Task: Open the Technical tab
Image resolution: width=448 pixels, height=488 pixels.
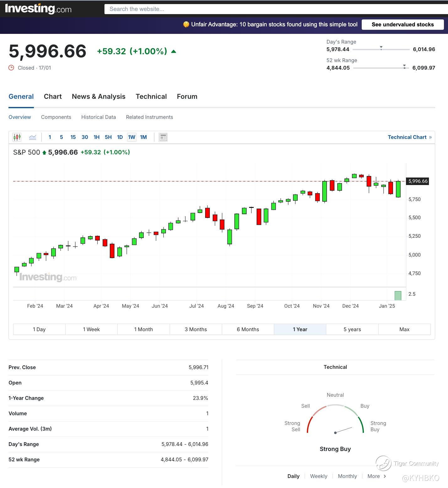Action: tap(151, 97)
